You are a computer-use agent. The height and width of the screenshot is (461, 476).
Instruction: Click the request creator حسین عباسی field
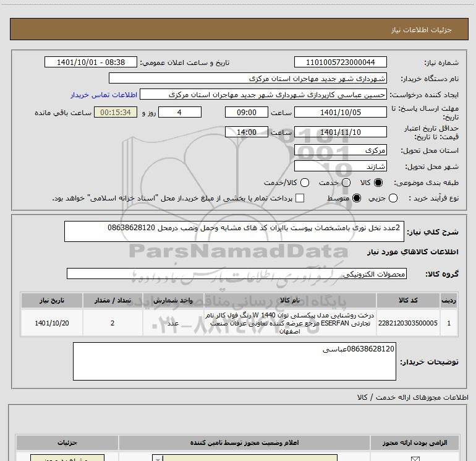[263, 95]
